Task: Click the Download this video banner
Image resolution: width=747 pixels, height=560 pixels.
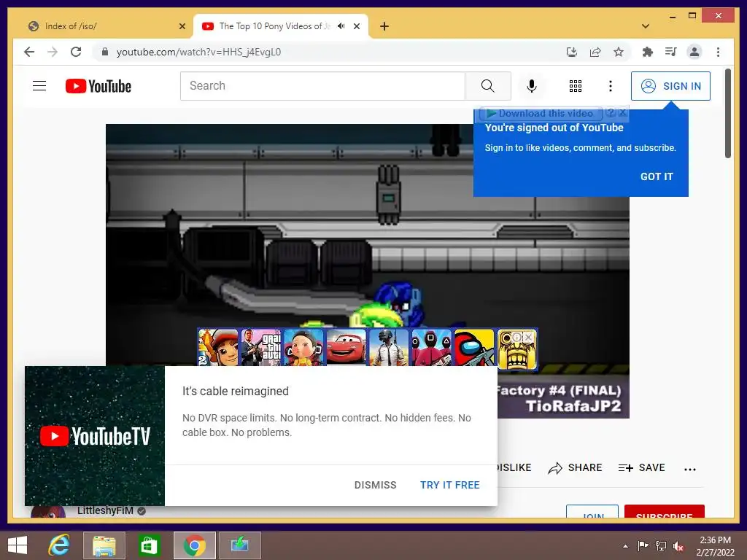Action: (x=541, y=113)
